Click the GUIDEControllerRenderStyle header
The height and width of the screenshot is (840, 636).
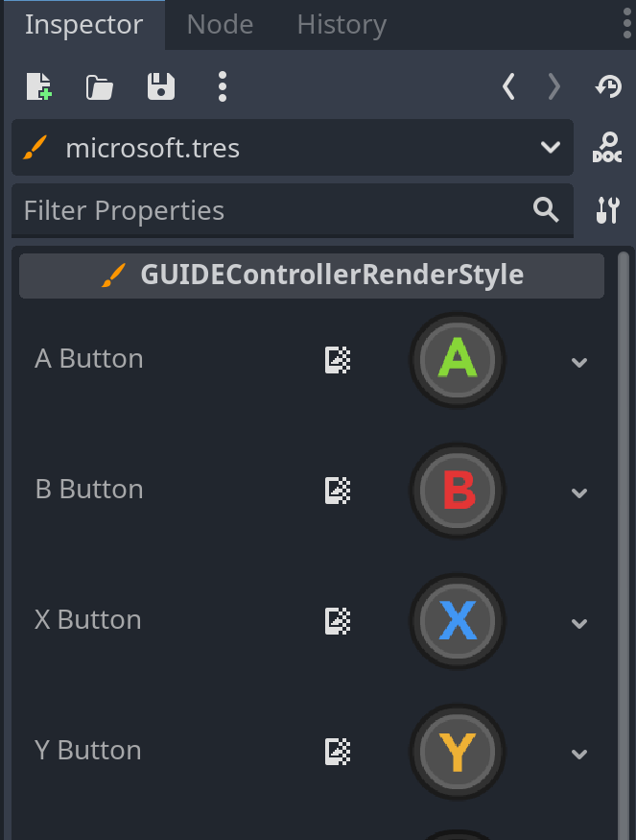(312, 275)
